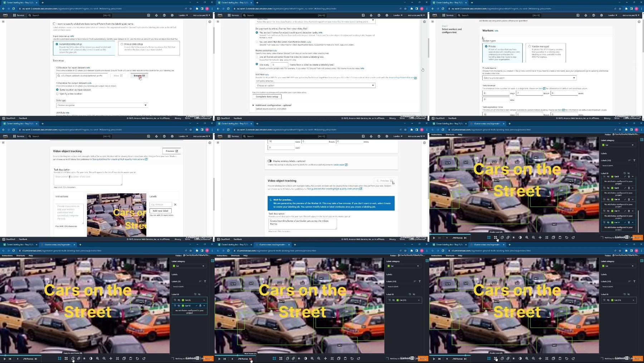This screenshot has width=644, height=363.
Task: Click fit-to-screen icon in frame 2 window toolbar
Action: 117,358
